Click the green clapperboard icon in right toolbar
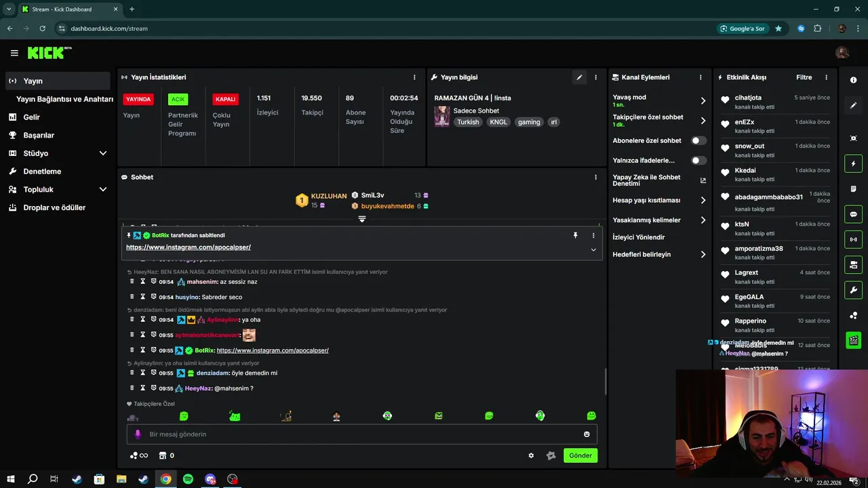This screenshot has height=488, width=868. pos(854,340)
